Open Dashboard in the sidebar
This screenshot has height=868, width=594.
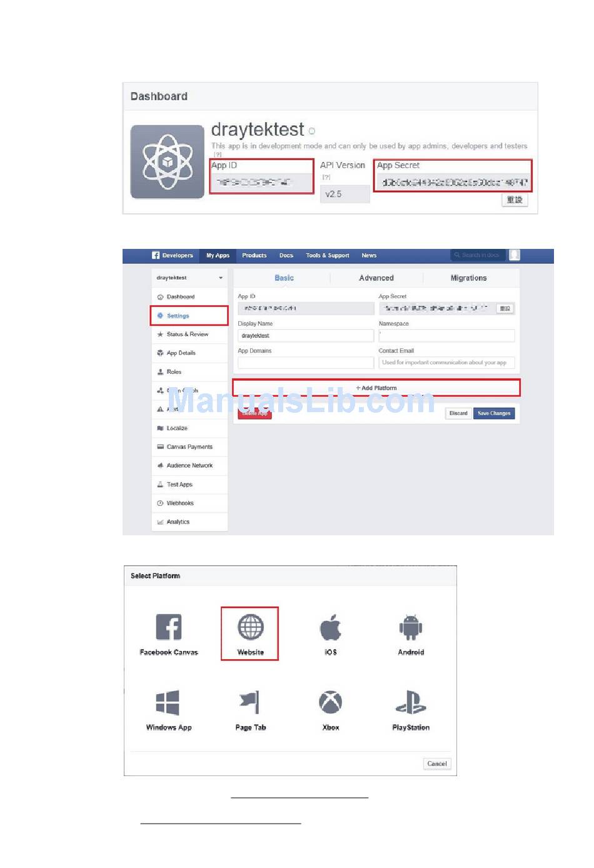click(x=181, y=297)
